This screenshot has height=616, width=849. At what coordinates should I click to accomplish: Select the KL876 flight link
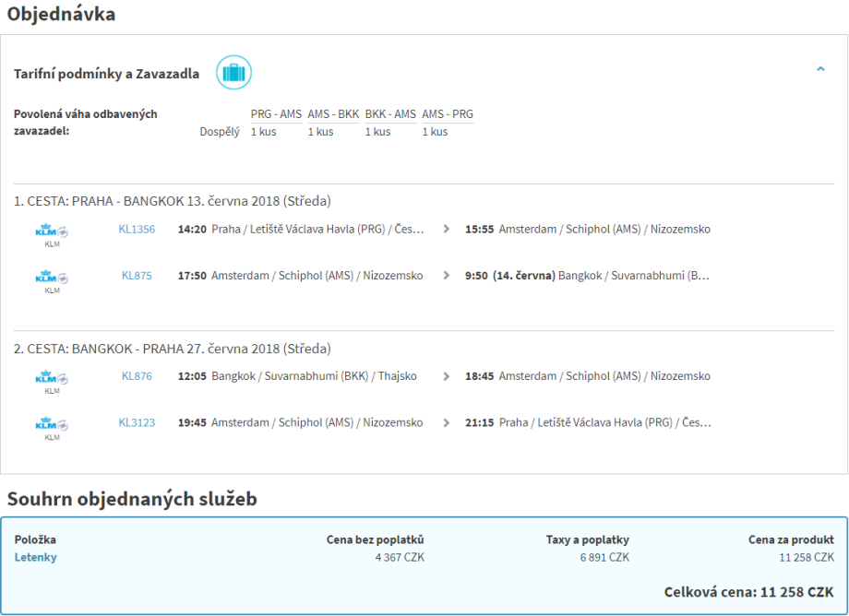pos(137,376)
